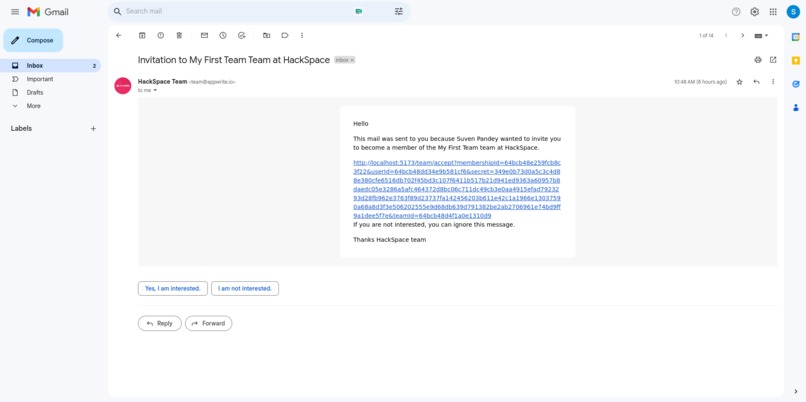Click the Forward button
This screenshot has height=402, width=806.
[x=209, y=323]
